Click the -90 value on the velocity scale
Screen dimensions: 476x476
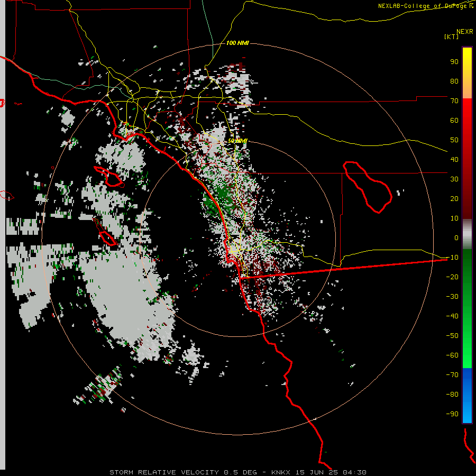click(452, 414)
